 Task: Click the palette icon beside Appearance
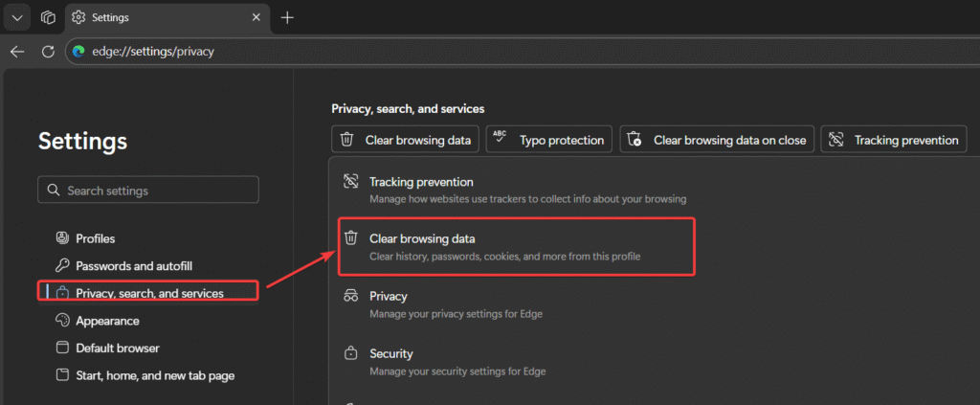click(x=62, y=321)
